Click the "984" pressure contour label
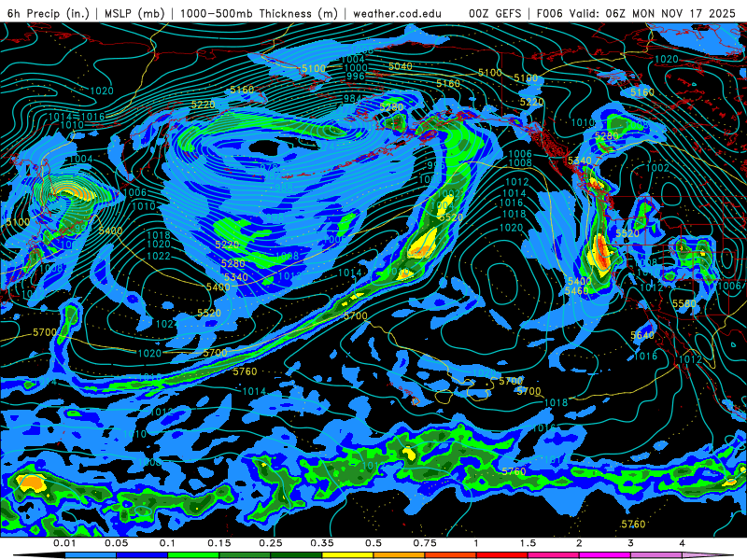This screenshot has height=560, width=747. (353, 99)
